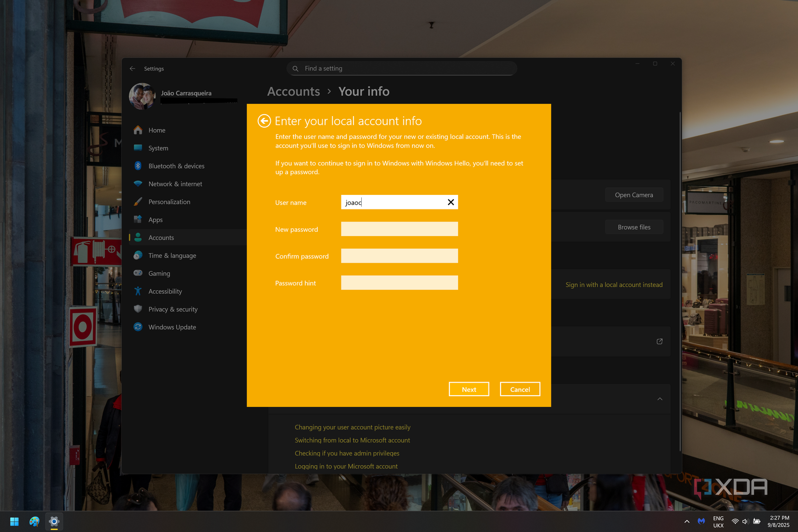Image resolution: width=798 pixels, height=532 pixels.
Task: Collapse the expanded help section chevron
Action: click(660, 399)
